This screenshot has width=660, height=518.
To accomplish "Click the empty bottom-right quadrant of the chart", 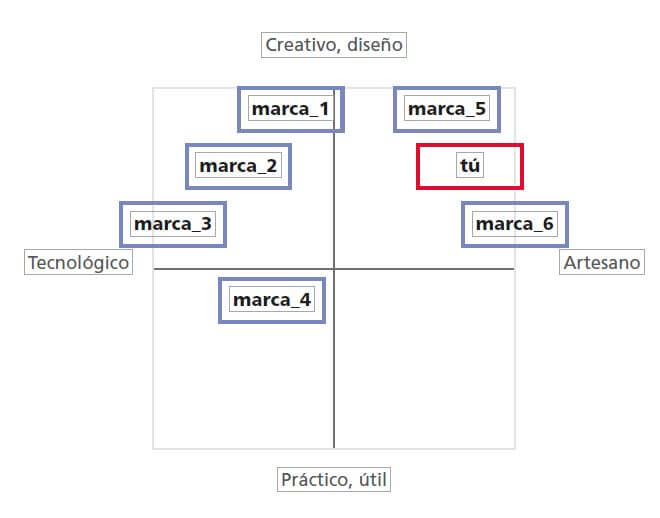I will (425, 360).
